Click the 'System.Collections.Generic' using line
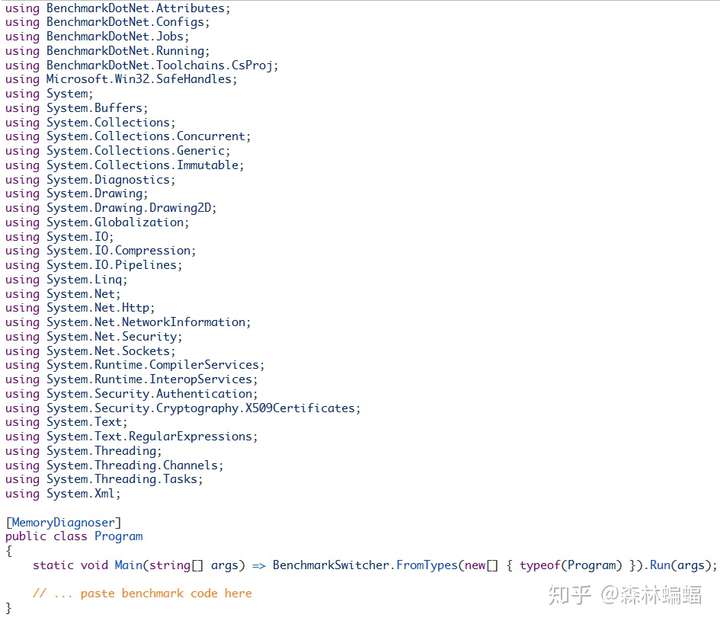Screen dimensions: 720x624 (118, 151)
